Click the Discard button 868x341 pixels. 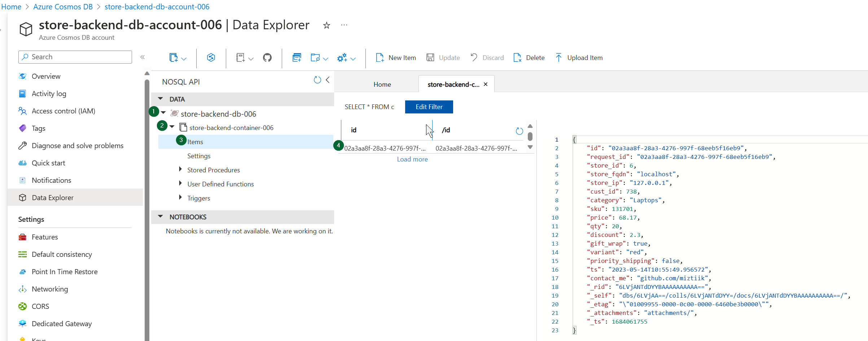(x=487, y=58)
